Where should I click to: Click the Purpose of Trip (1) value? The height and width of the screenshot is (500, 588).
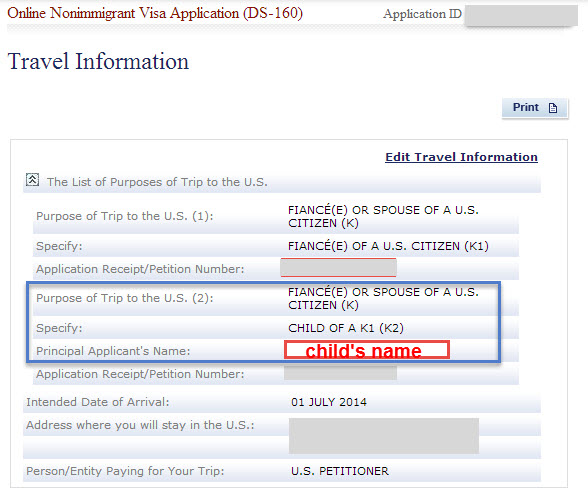[x=383, y=216]
